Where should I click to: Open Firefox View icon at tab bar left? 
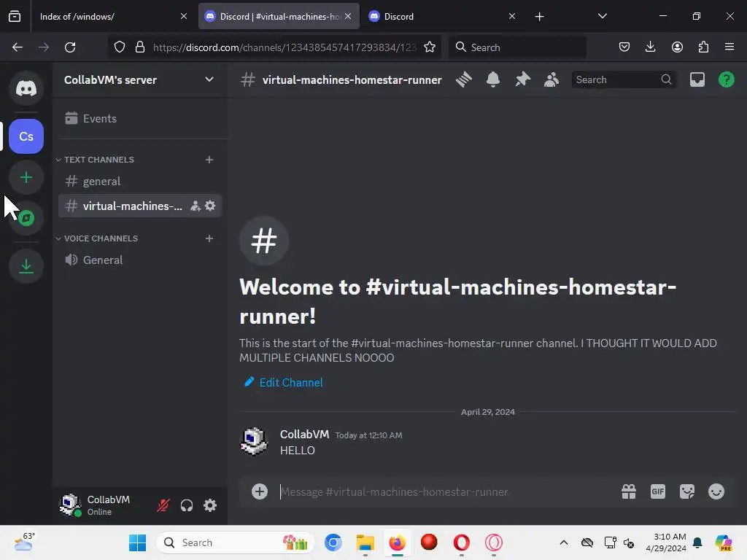click(15, 16)
